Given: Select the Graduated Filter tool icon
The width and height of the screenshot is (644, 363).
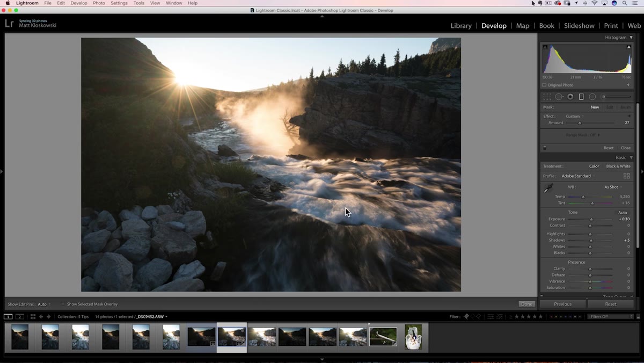Looking at the screenshot, I should pos(581,97).
